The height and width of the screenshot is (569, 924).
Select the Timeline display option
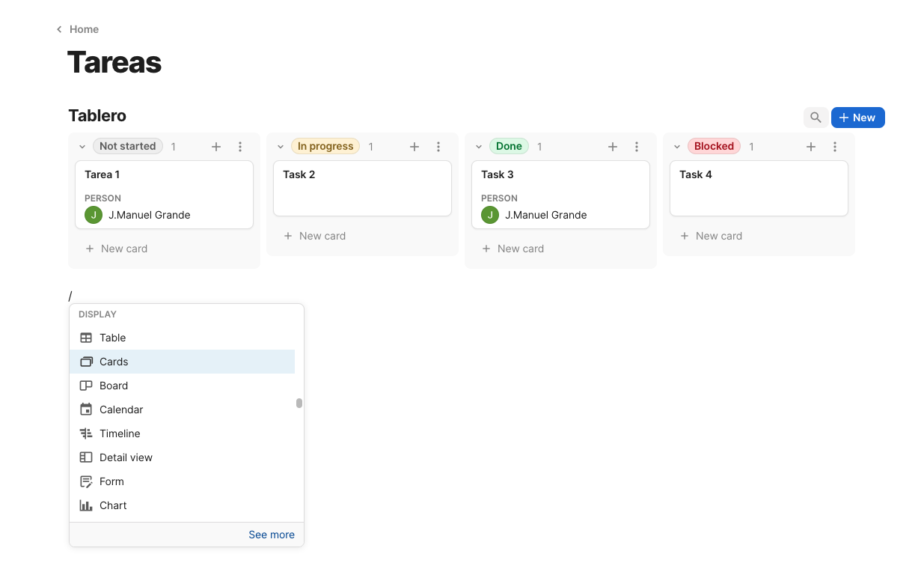(x=120, y=433)
